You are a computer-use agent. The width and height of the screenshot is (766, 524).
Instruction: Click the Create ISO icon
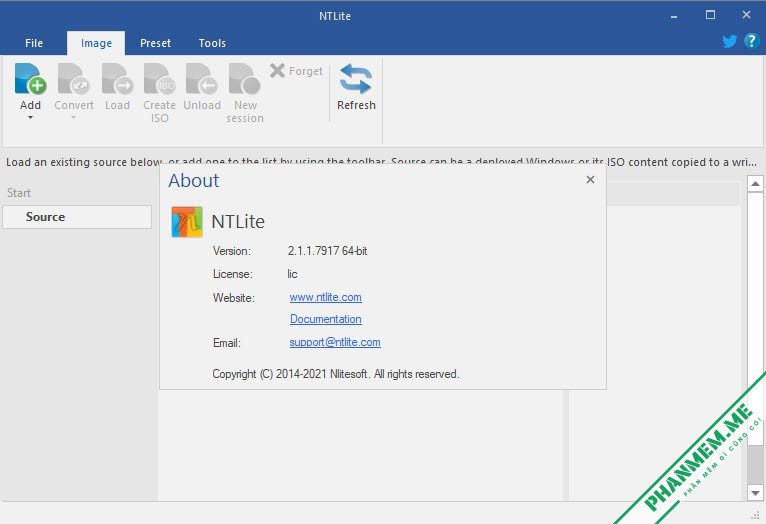(x=159, y=78)
